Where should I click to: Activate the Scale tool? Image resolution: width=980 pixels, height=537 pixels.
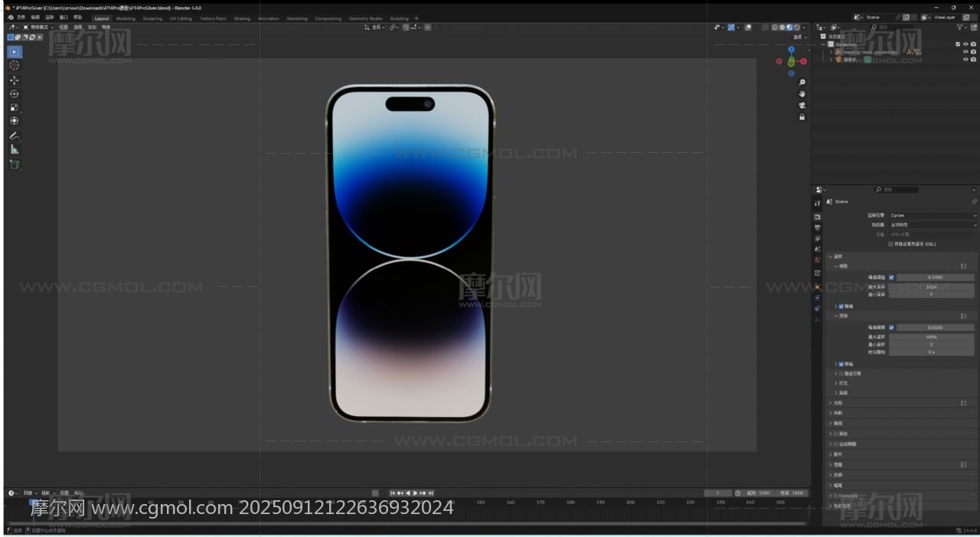tap(15, 107)
